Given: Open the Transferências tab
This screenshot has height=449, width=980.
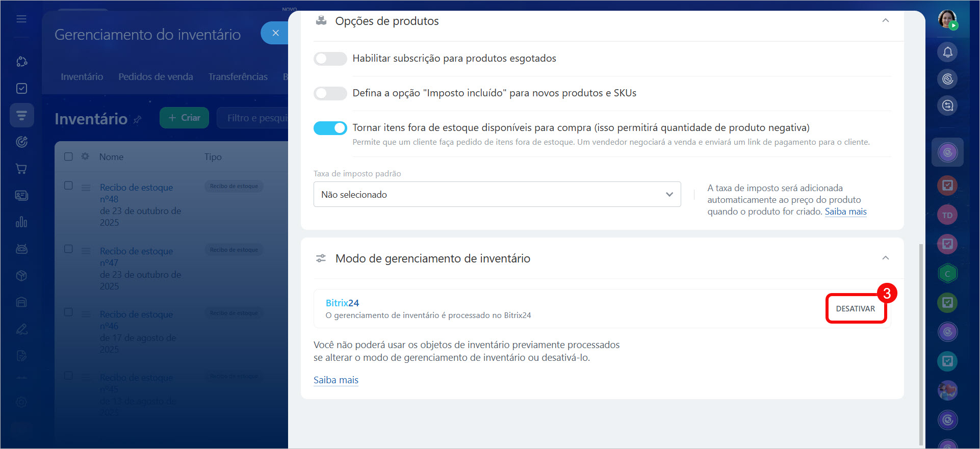Looking at the screenshot, I should (x=238, y=76).
